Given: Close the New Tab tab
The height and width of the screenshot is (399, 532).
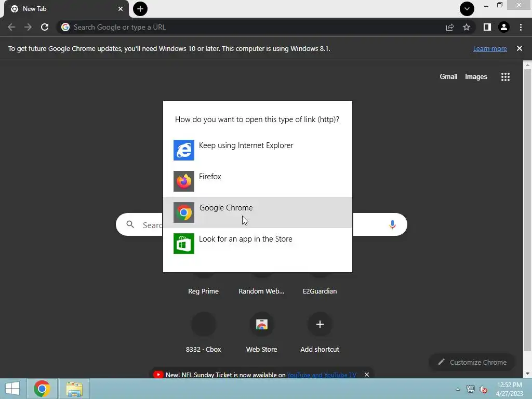Looking at the screenshot, I should (x=121, y=9).
